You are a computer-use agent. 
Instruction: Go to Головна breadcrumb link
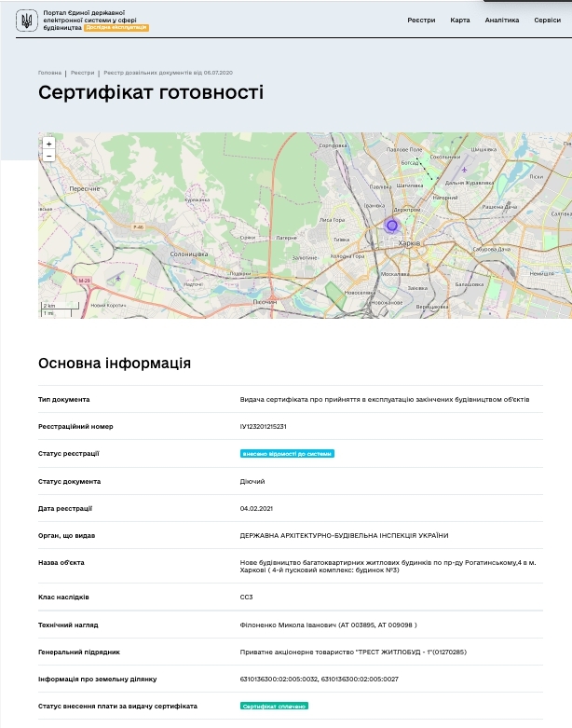(49, 73)
